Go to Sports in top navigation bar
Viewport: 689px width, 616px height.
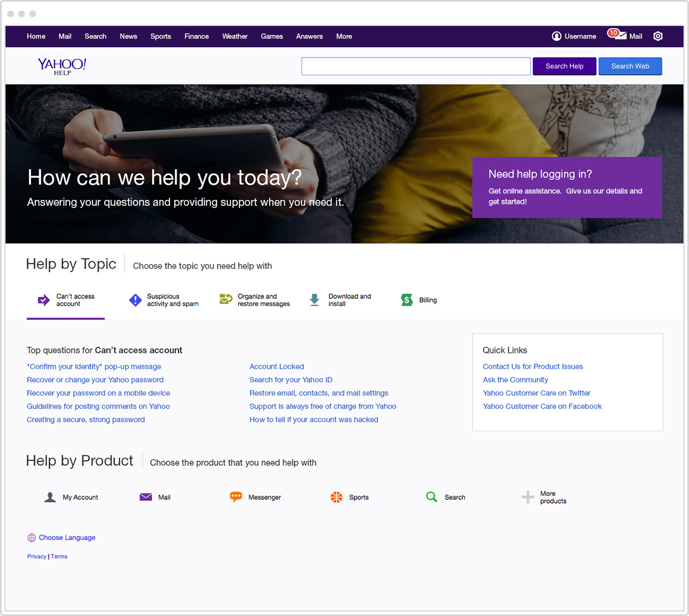tap(160, 37)
